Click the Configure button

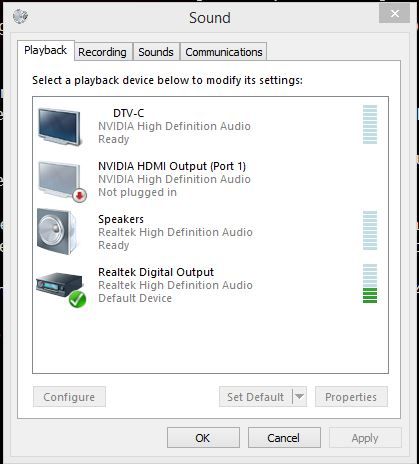coord(69,397)
